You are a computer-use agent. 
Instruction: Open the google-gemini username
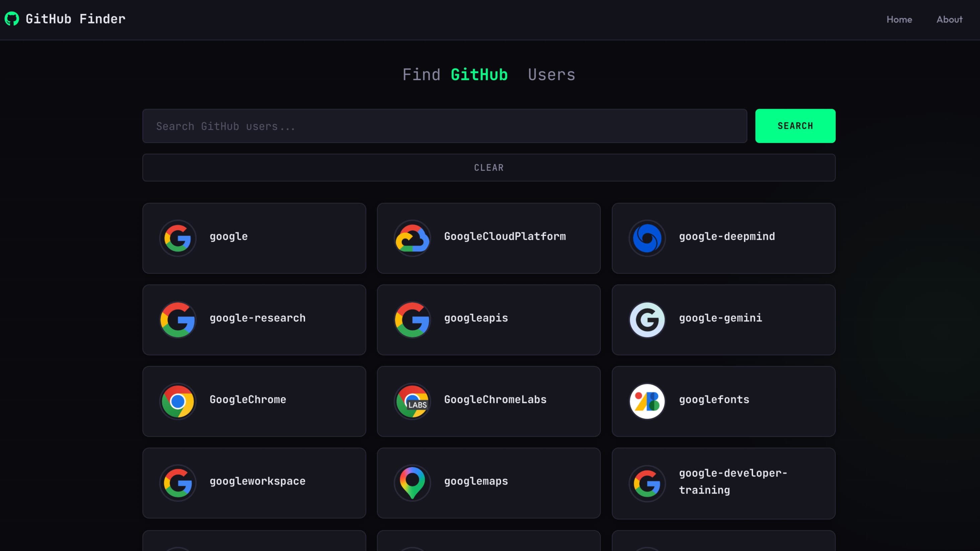click(x=721, y=318)
